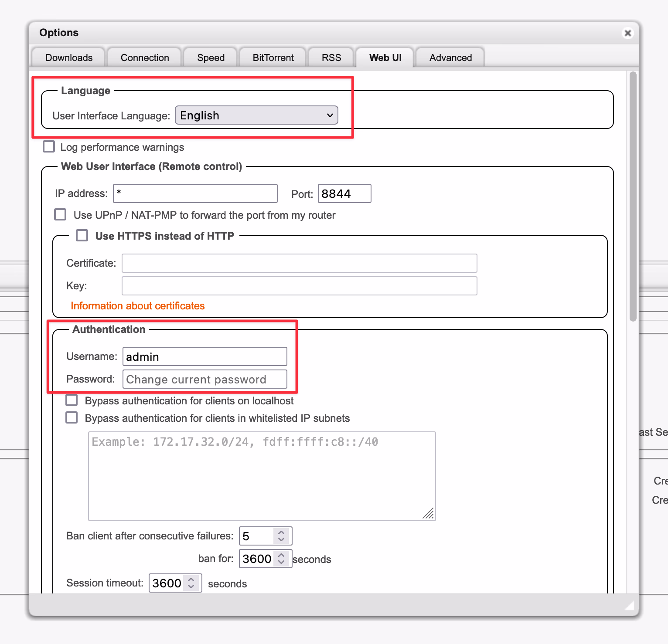Open the Downloads tab
Viewport: 668px width, 644px height.
[x=69, y=58]
